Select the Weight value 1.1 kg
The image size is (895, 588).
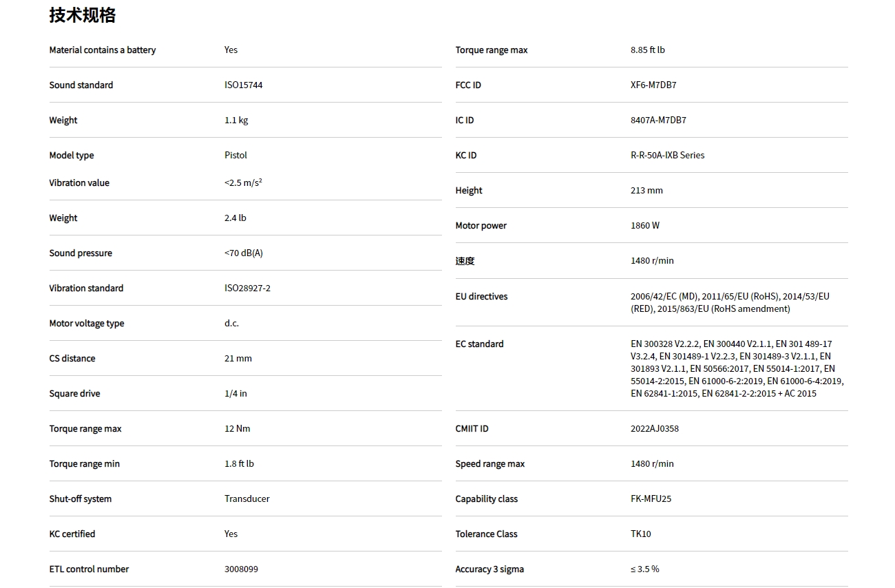[236, 120]
